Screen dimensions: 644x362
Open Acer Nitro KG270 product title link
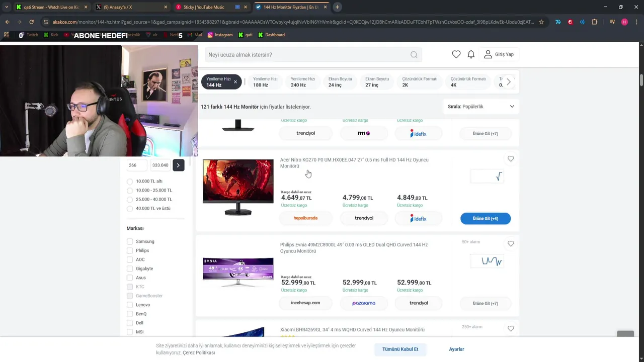click(x=354, y=163)
